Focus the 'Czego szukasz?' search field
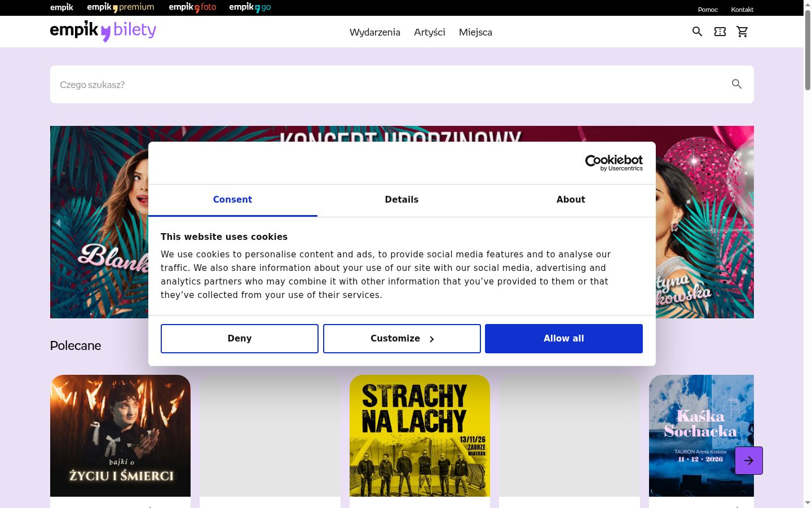This screenshot has width=812, height=508. [402, 85]
